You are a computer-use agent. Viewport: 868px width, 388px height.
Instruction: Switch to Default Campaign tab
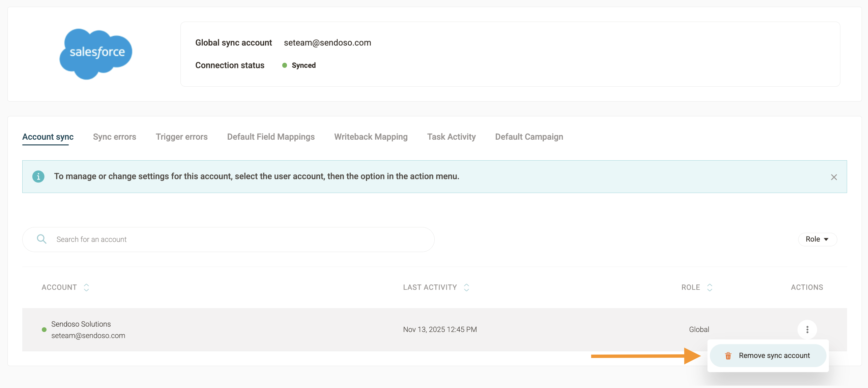click(x=529, y=137)
